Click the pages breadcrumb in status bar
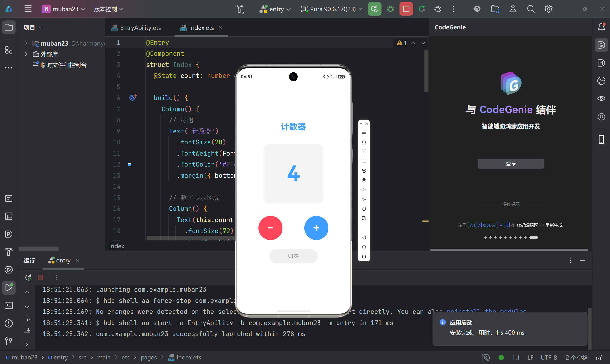Screen dimensions: 610x364 [149, 358]
